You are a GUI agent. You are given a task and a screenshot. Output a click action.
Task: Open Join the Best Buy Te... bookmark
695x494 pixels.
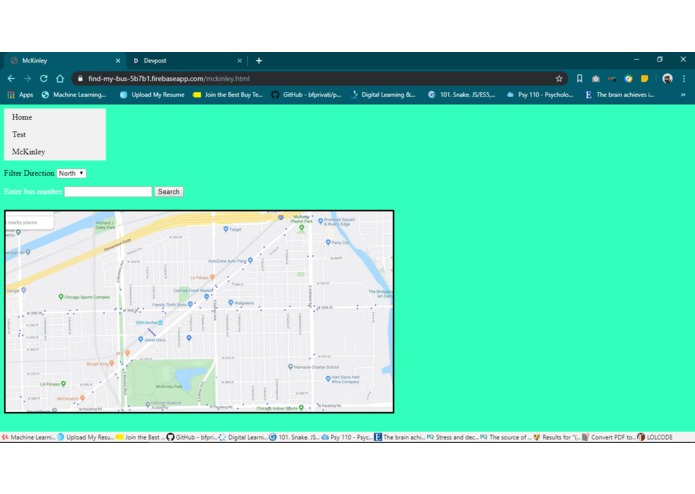click(x=228, y=95)
